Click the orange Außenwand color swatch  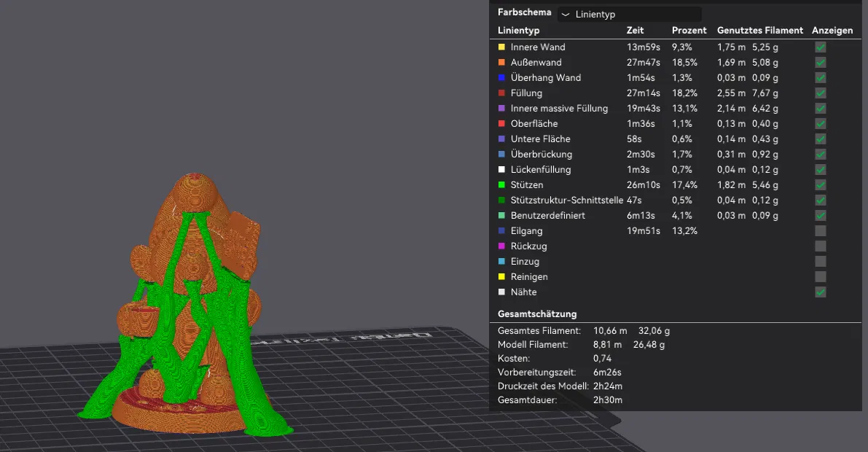pyautogui.click(x=501, y=63)
